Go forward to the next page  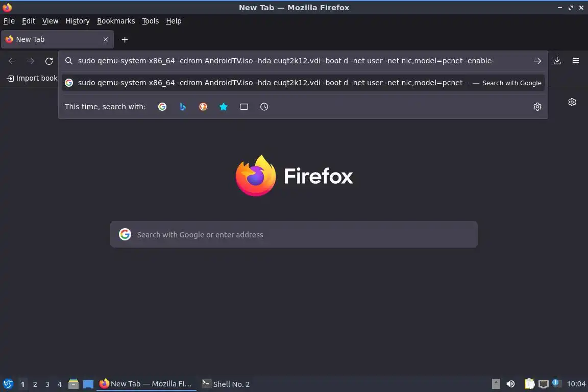[x=31, y=61]
